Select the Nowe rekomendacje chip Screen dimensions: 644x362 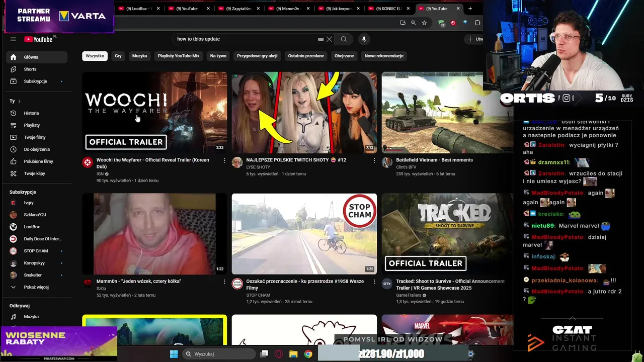click(x=384, y=56)
